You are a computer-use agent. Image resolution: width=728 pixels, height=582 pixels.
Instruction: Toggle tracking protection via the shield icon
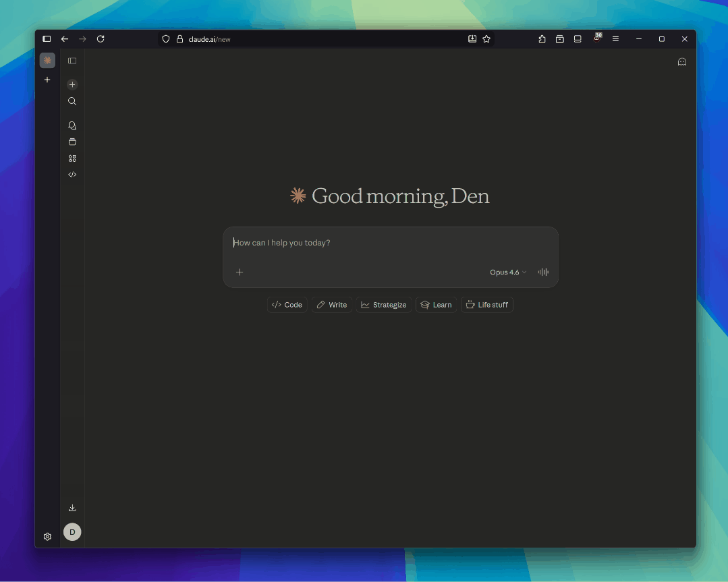[165, 38]
